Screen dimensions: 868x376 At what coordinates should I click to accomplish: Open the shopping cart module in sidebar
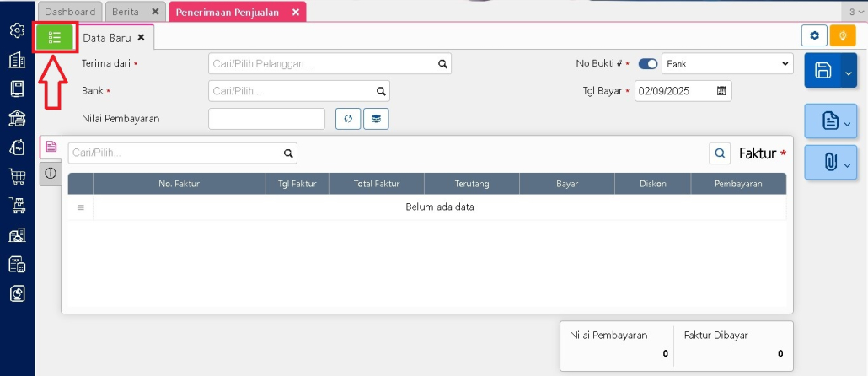click(17, 176)
